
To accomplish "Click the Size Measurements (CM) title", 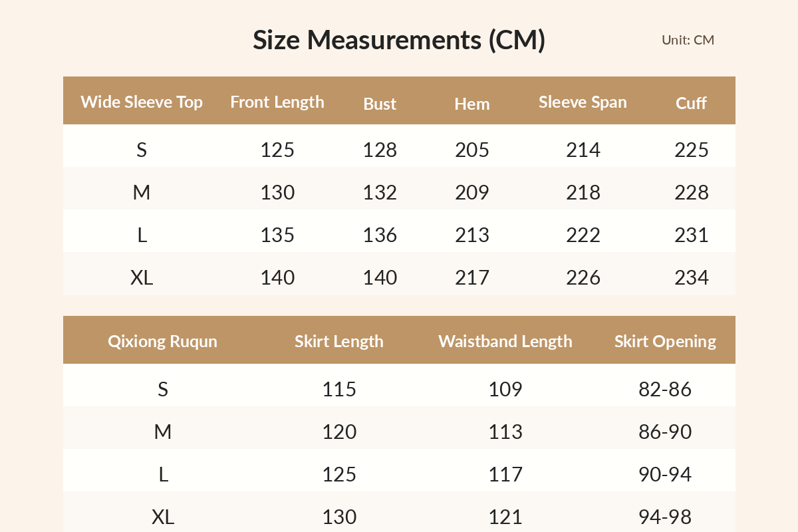I will [x=399, y=40].
